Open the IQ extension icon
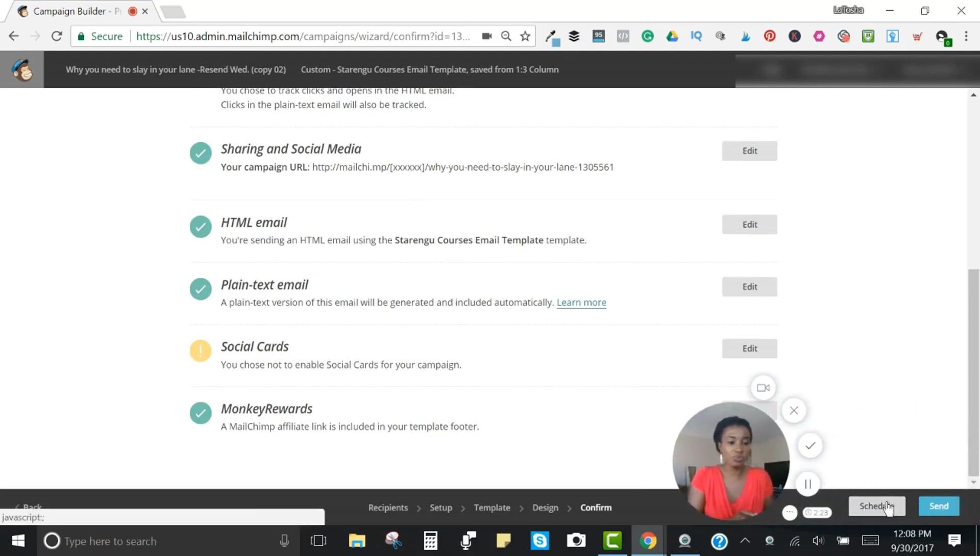 pos(696,36)
